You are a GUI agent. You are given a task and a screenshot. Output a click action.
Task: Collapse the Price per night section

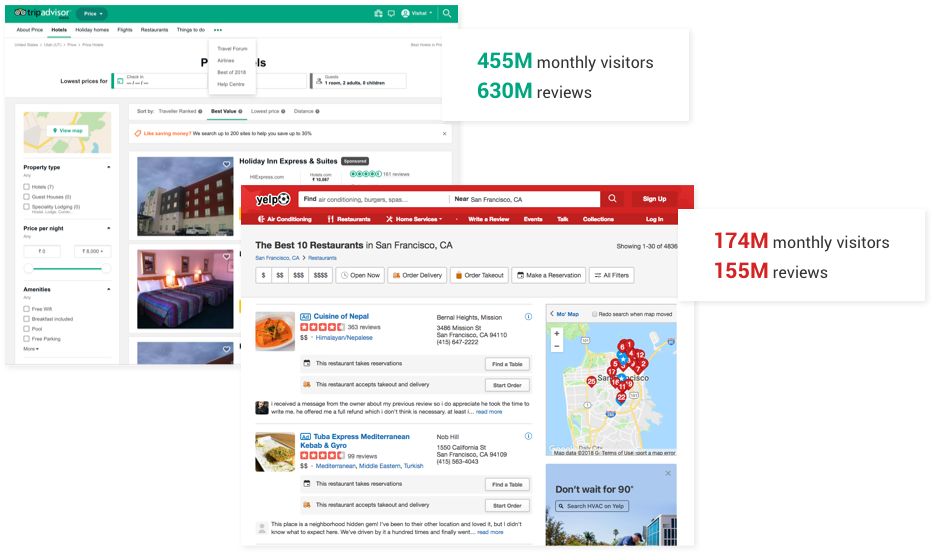(108, 228)
